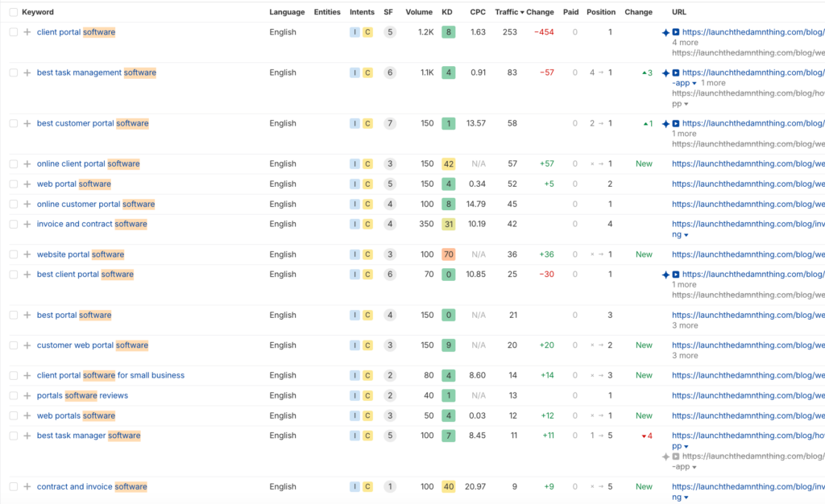Click the AI overview sparkle icon in 'client portal software' row
This screenshot has height=504, width=825.
(665, 32)
